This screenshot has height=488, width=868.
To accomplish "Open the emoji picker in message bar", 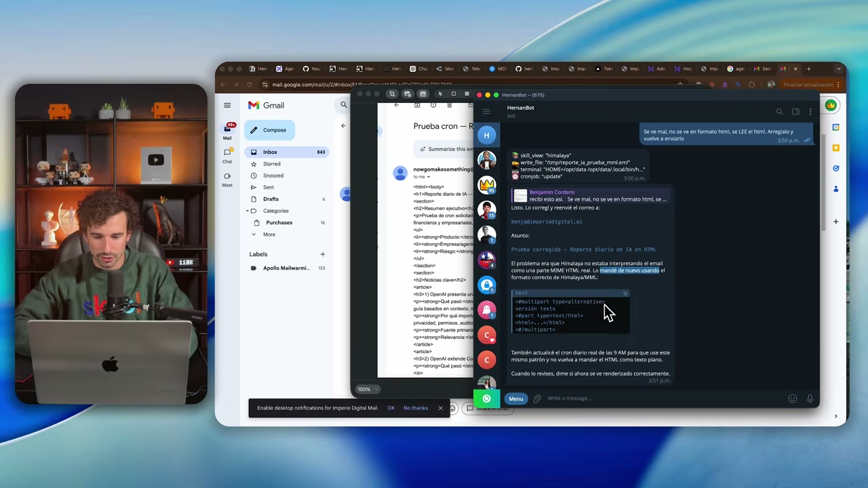I will pyautogui.click(x=792, y=399).
